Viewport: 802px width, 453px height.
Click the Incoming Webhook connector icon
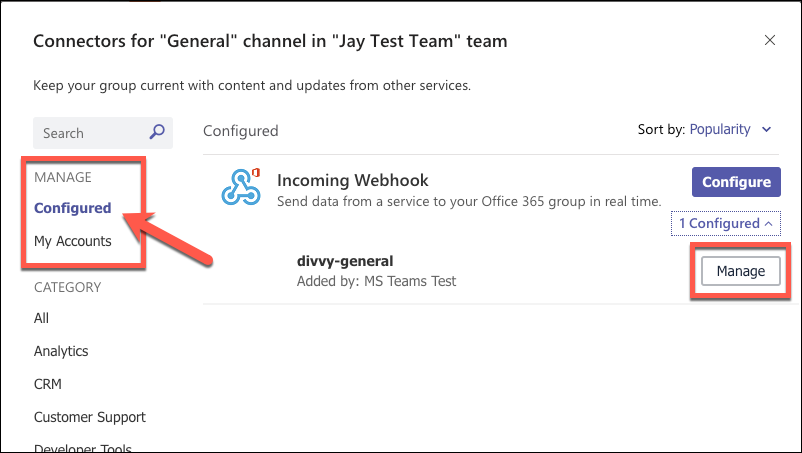point(241,187)
